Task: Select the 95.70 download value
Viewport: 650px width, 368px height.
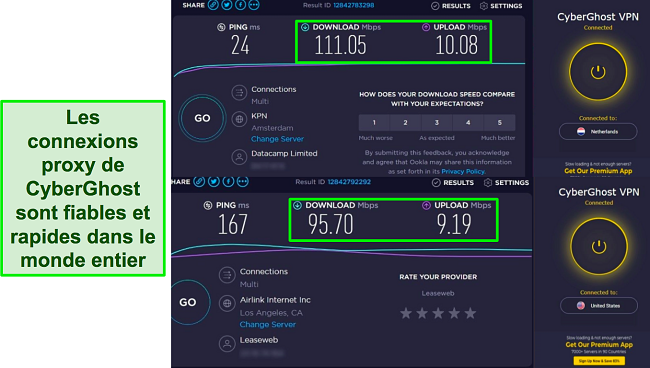Action: pyautogui.click(x=330, y=224)
